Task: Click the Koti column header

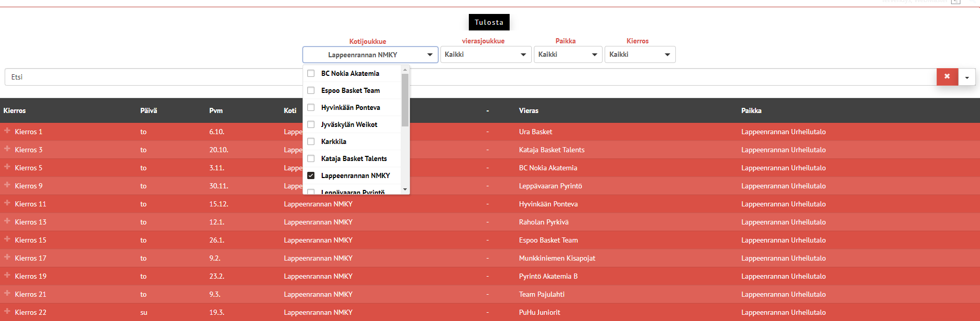Action: pyautogui.click(x=290, y=110)
